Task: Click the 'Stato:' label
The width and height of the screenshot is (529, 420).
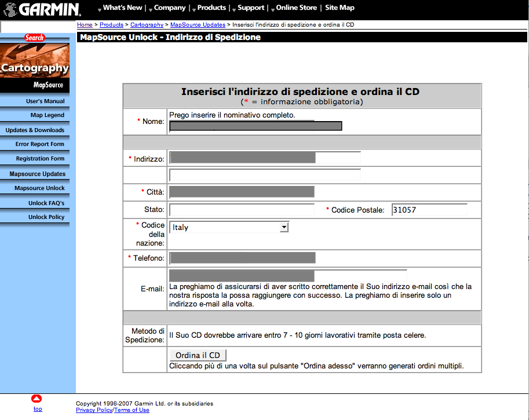Action: tap(154, 210)
